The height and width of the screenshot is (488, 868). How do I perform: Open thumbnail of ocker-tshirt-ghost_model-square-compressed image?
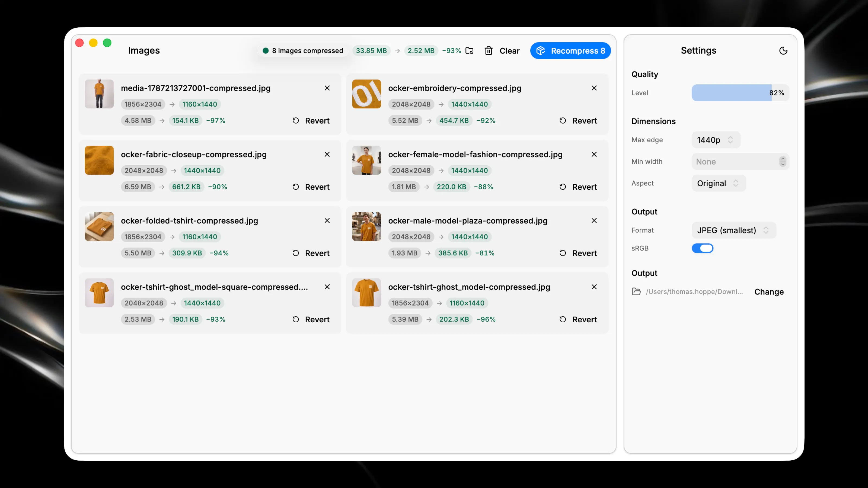tap(99, 293)
